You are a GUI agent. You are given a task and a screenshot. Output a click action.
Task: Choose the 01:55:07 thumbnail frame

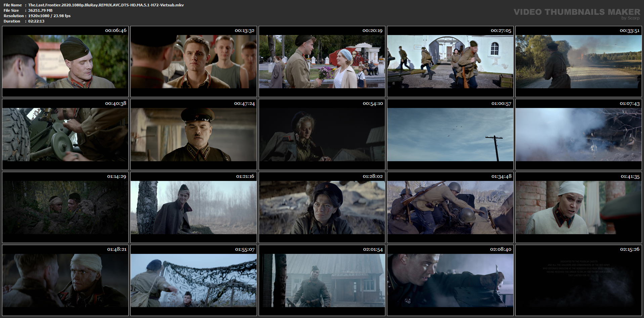[x=194, y=280]
